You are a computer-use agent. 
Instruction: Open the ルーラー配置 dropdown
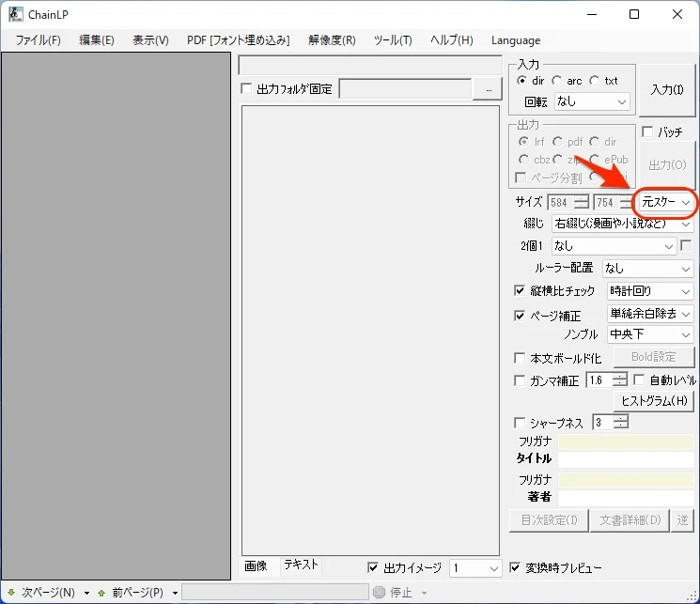point(647,269)
